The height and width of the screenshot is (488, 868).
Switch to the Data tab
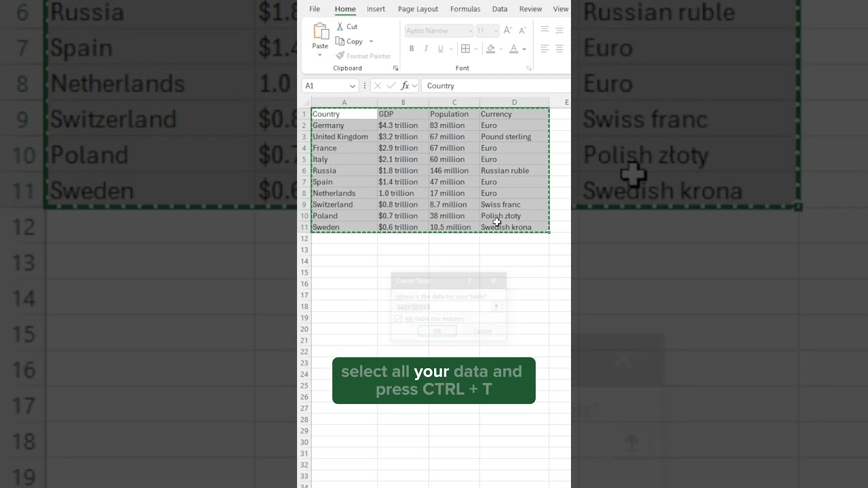[x=500, y=9]
